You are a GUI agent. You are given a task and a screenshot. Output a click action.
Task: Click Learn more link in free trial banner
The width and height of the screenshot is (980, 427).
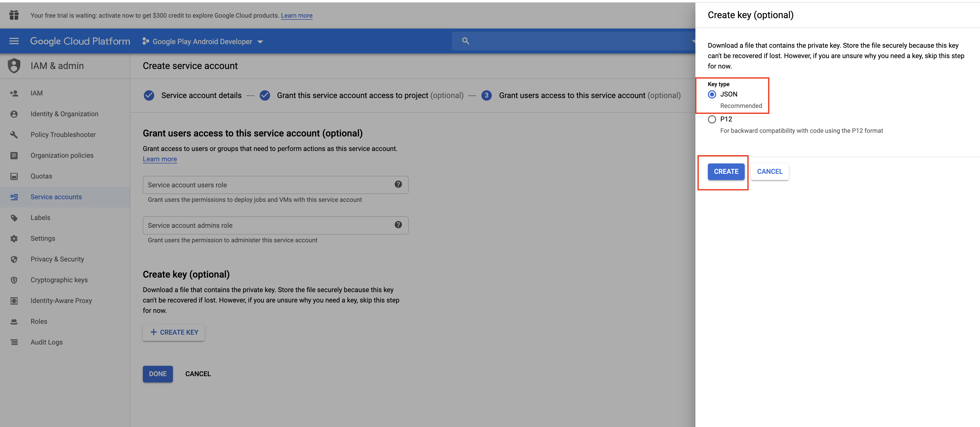(x=296, y=16)
